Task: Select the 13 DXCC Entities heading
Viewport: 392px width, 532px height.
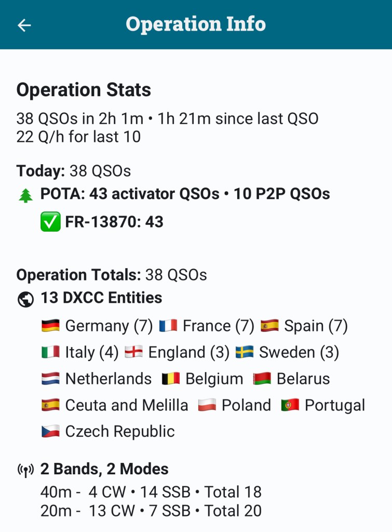Action: tap(101, 298)
